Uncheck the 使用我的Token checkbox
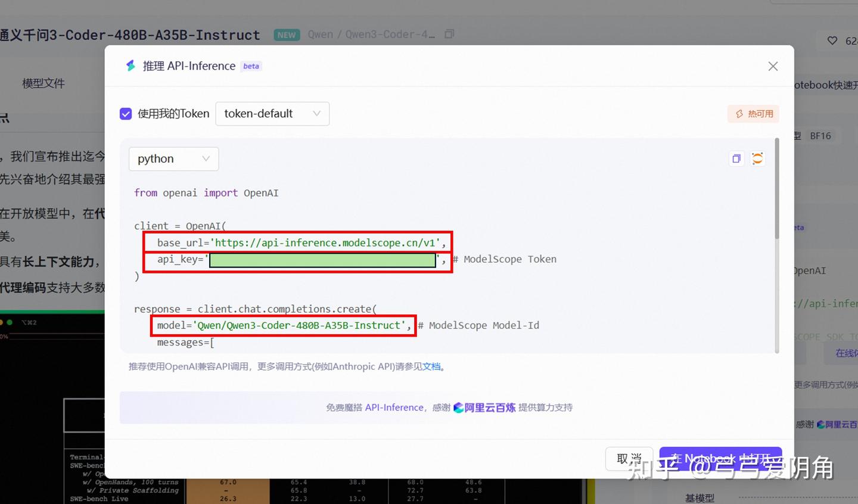The width and height of the screenshot is (858, 504). pyautogui.click(x=126, y=113)
